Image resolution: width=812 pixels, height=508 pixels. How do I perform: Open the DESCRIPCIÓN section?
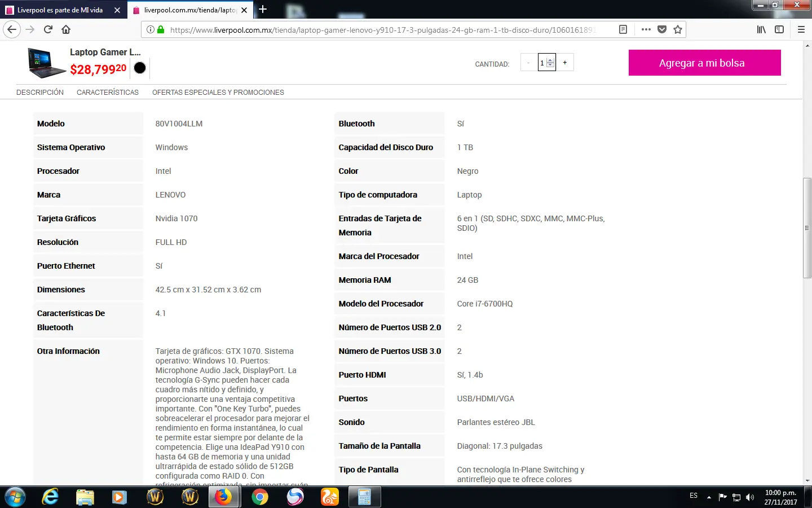click(x=40, y=93)
